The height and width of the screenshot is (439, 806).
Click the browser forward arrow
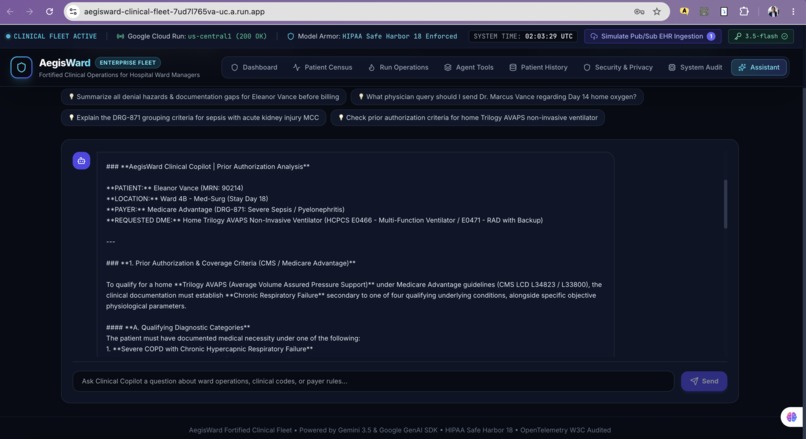pos(29,11)
